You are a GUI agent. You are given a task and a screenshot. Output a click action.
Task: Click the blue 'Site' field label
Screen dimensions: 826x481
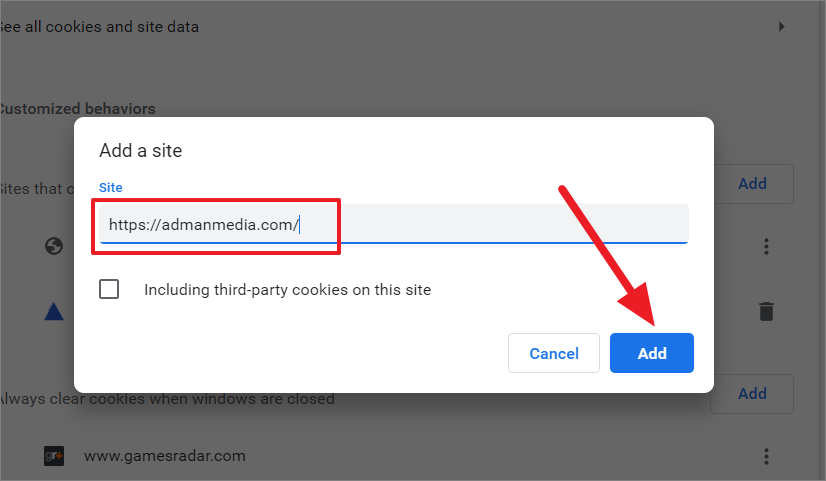pos(111,188)
